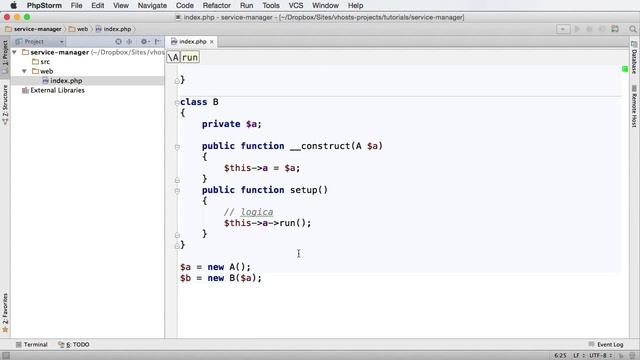
Task: Toggle the 1: Project tool window
Action: (5, 56)
